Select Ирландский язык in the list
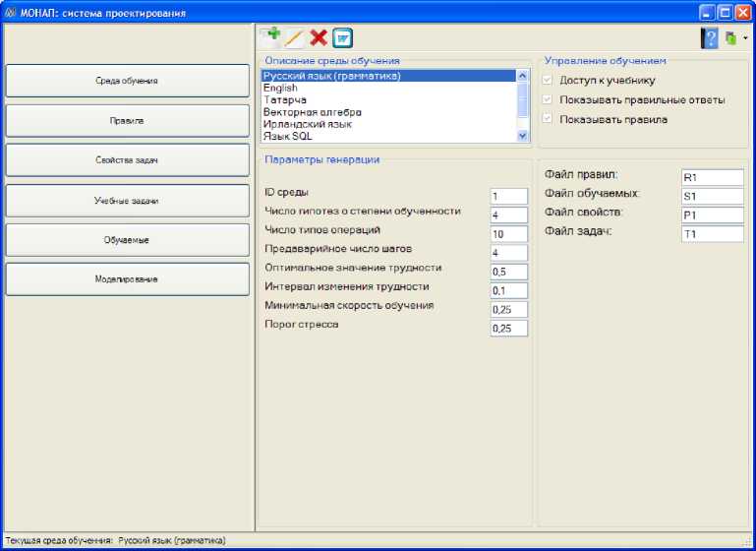Image resolution: width=756 pixels, height=551 pixels. (388, 124)
